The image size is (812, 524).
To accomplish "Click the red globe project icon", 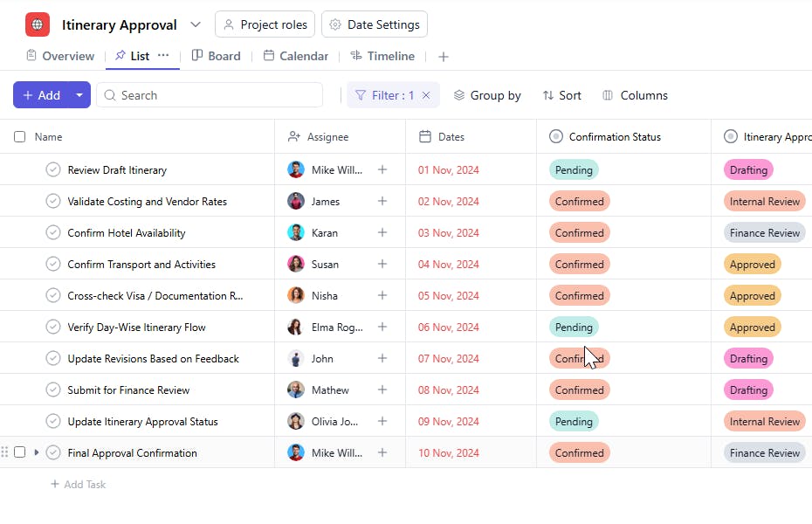I will [38, 24].
